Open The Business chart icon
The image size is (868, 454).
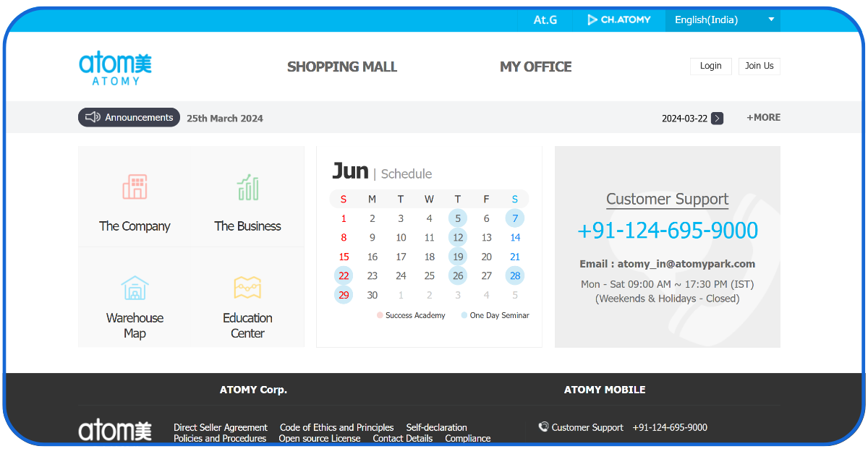click(x=247, y=187)
